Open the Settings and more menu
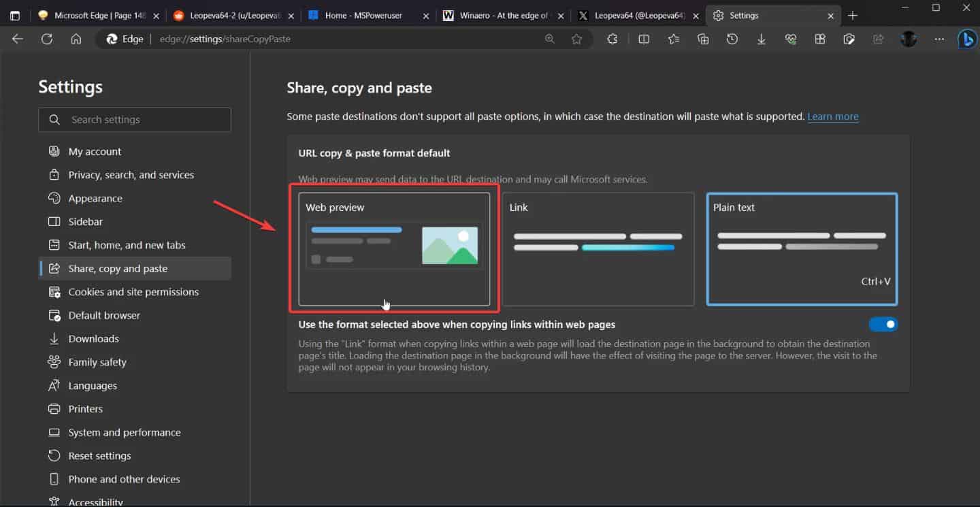The height and width of the screenshot is (507, 980). tap(939, 39)
